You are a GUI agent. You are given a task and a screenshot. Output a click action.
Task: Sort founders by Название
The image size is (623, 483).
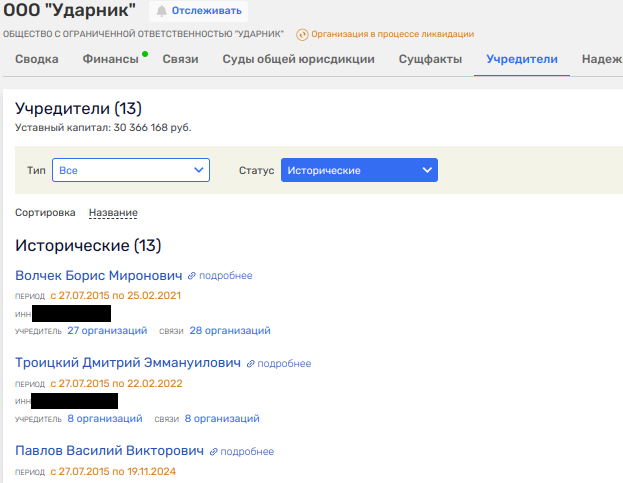click(113, 213)
